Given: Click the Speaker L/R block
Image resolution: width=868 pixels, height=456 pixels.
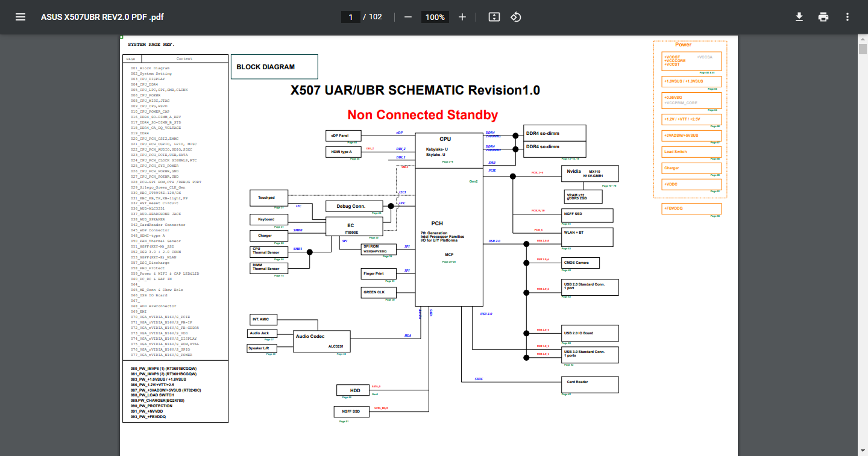Looking at the screenshot, I should point(262,348).
